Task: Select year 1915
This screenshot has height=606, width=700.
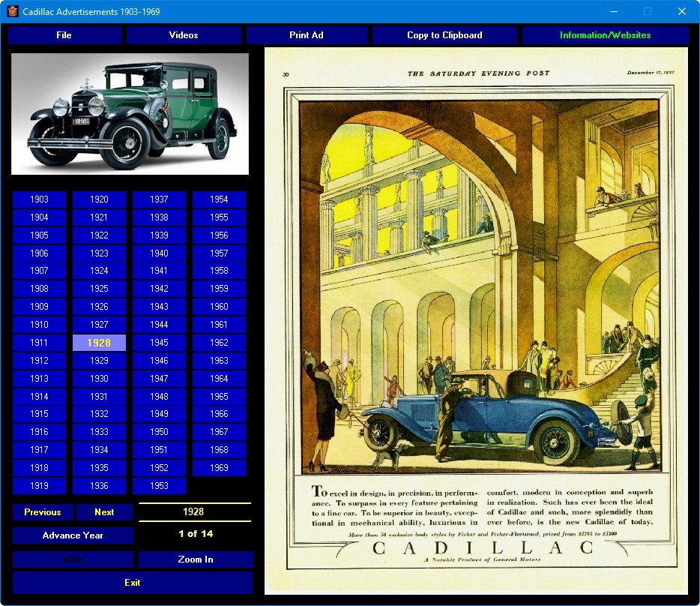Action: click(x=39, y=414)
